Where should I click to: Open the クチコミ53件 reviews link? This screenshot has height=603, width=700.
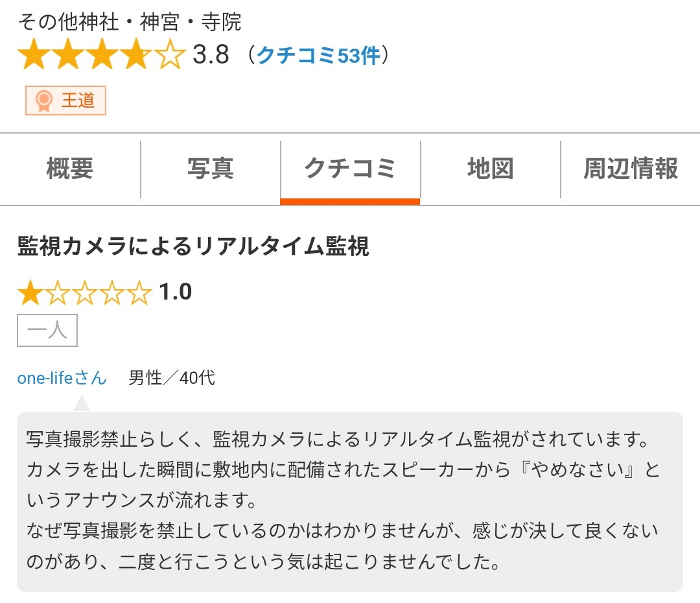[318, 56]
